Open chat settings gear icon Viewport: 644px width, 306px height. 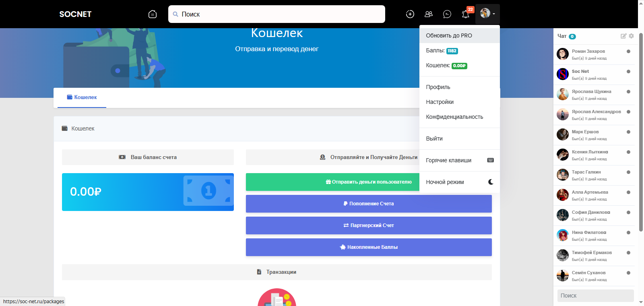(631, 36)
